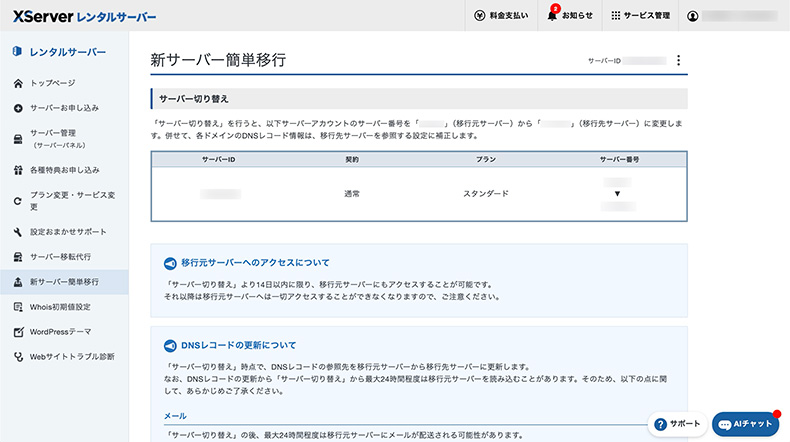Go to トップページ in sidebar
This screenshot has height=442, width=790.
click(52, 83)
